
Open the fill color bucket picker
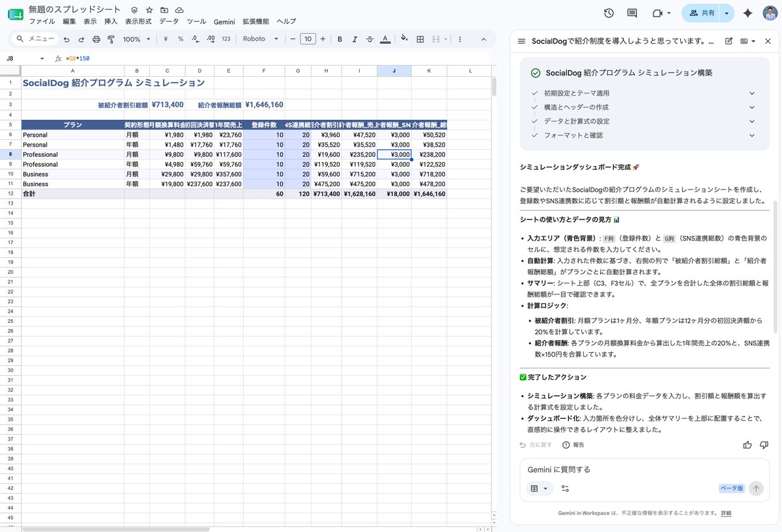pyautogui.click(x=405, y=39)
